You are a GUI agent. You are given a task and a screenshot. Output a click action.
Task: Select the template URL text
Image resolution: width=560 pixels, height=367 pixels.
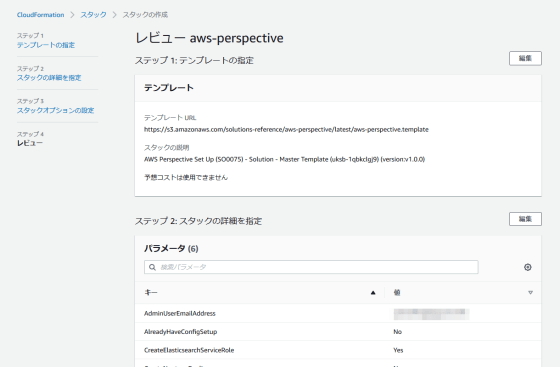coord(286,130)
